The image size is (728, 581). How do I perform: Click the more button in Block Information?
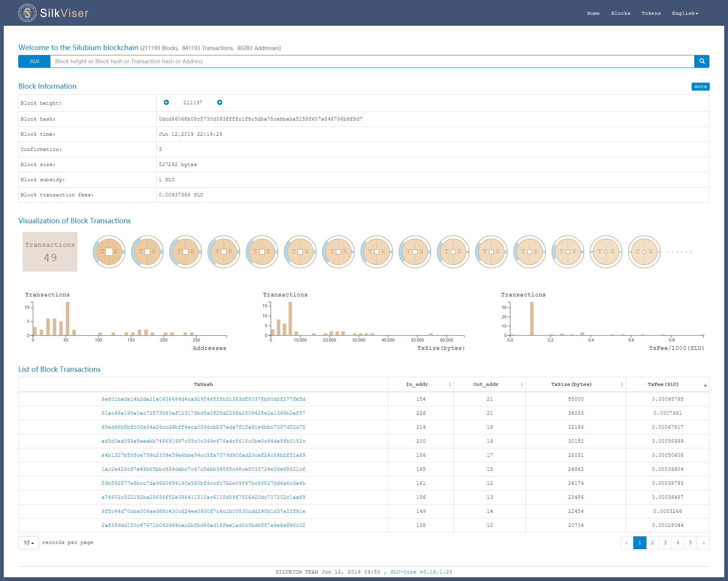(700, 86)
